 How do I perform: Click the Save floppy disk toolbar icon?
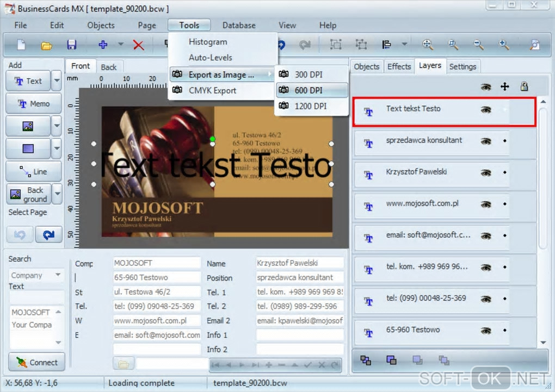[71, 45]
